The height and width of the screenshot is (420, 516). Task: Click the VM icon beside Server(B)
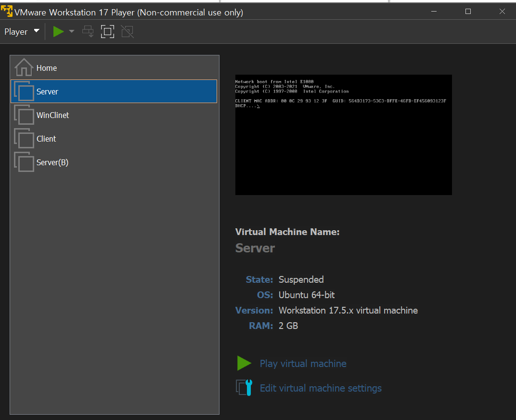24,162
